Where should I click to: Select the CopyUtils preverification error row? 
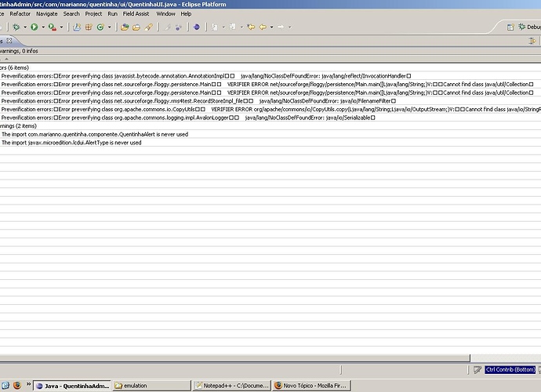[270, 110]
